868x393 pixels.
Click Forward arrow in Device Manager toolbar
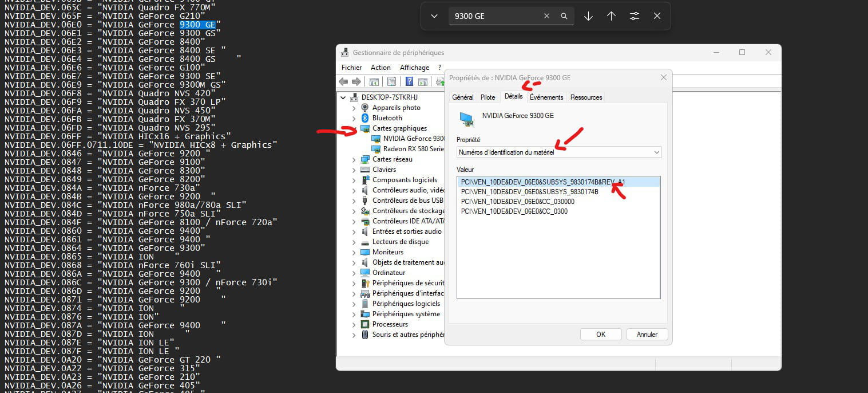[x=356, y=82]
